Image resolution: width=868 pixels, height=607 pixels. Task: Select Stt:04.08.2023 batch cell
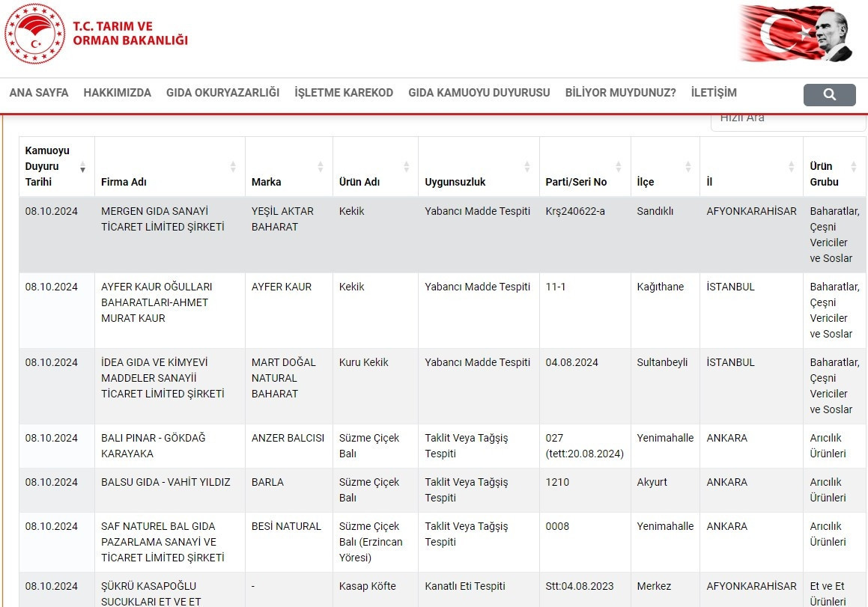585,590
